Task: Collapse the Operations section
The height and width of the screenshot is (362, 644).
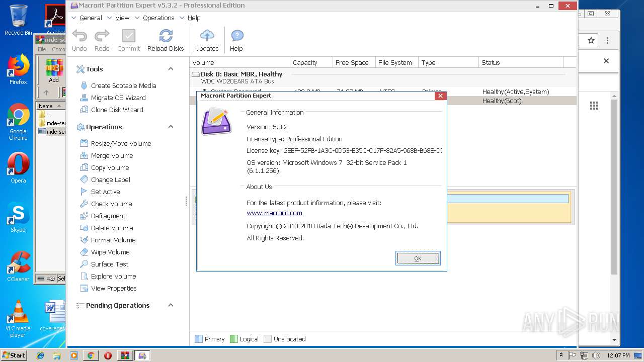Action: pos(171,127)
